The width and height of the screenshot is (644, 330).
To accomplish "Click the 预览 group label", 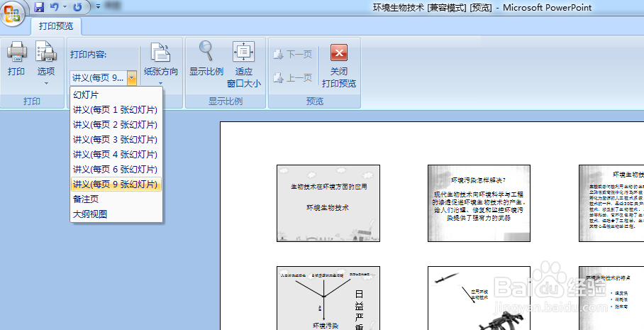I will click(x=315, y=101).
